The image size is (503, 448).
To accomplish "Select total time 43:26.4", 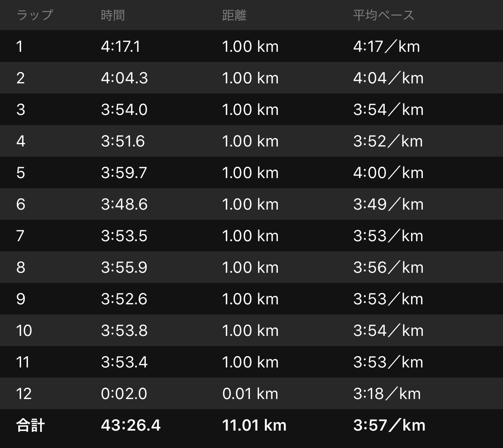I will click(x=131, y=425).
